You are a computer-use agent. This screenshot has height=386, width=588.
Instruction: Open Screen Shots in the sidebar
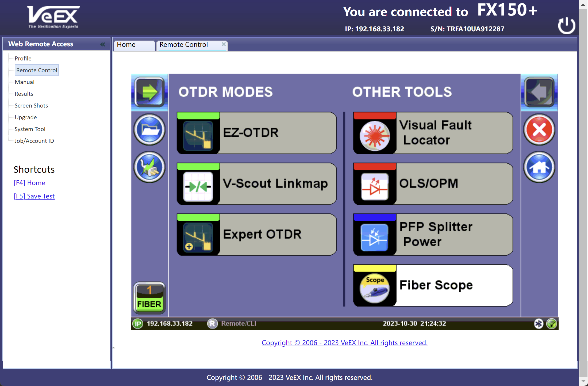31,105
